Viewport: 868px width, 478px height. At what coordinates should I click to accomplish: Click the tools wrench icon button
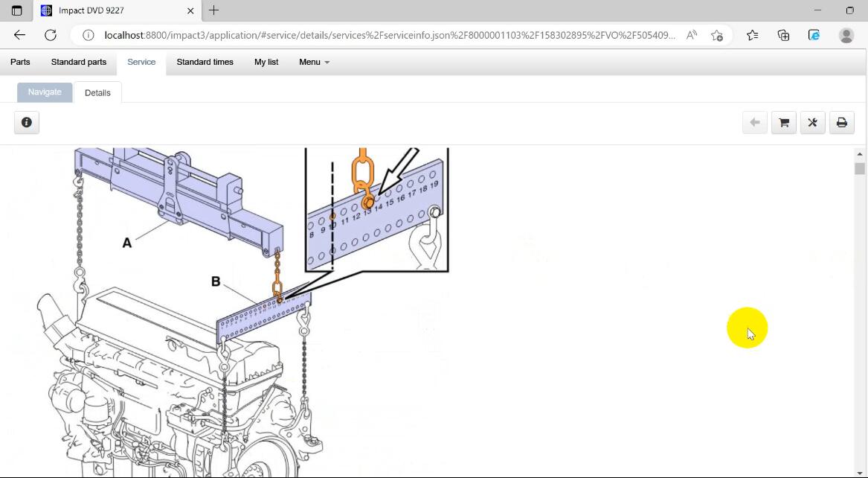pyautogui.click(x=812, y=123)
